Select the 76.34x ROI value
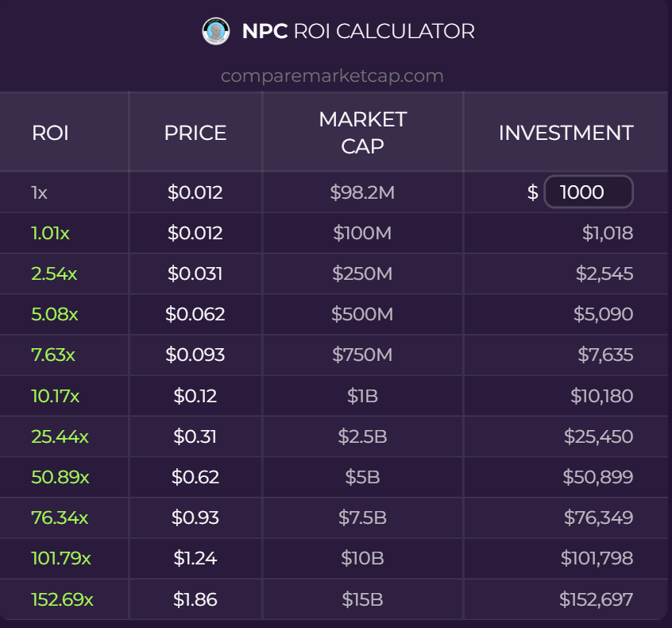Viewport: 672px width, 628px height. pos(60,518)
